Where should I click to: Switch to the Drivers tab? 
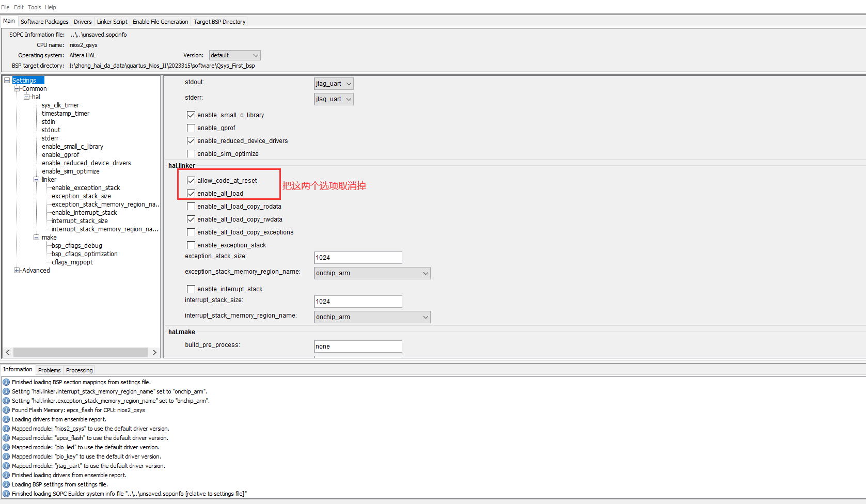pos(83,21)
